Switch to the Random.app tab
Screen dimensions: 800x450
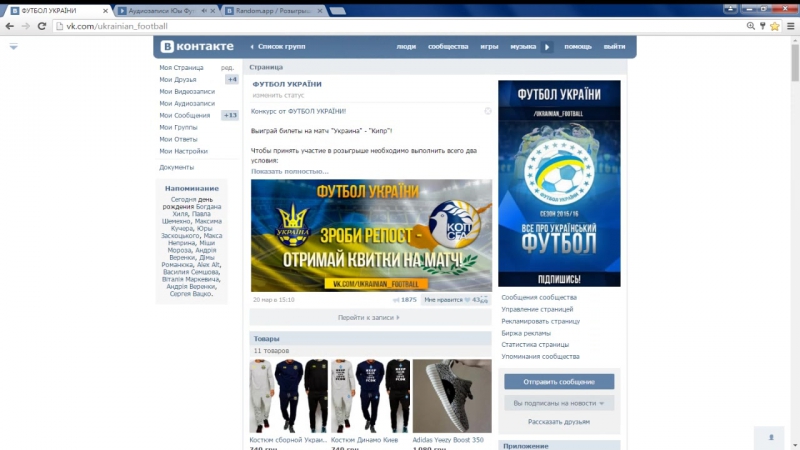(x=273, y=11)
